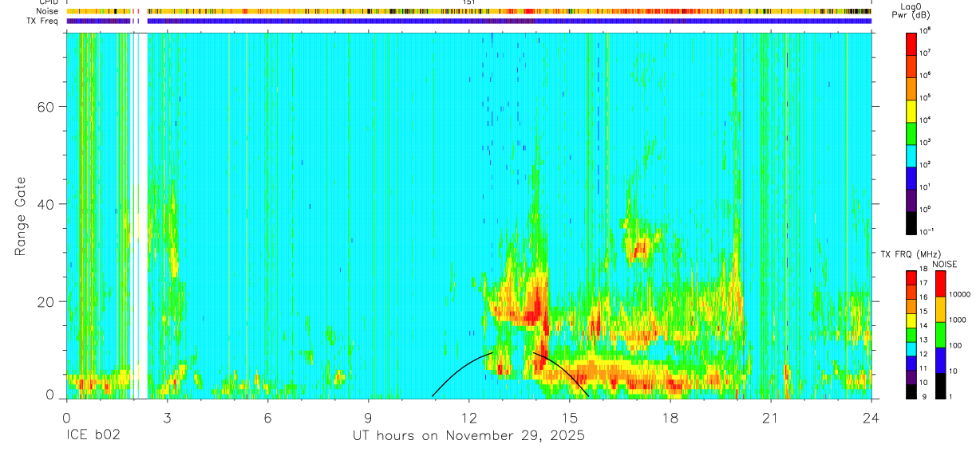Select the orange segment of the Lag0 Pwr colorbar
Image resolution: width=980 pixels, height=452 pixels.
click(911, 87)
